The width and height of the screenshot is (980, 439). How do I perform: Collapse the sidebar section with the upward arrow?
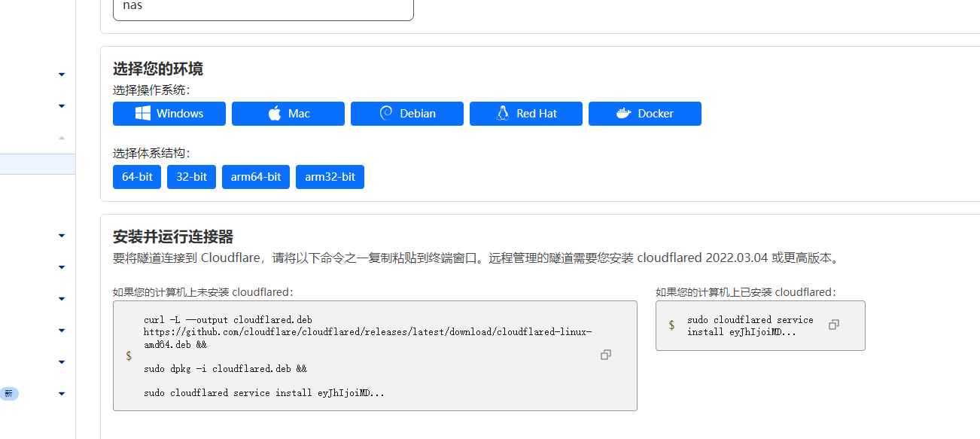[62, 138]
